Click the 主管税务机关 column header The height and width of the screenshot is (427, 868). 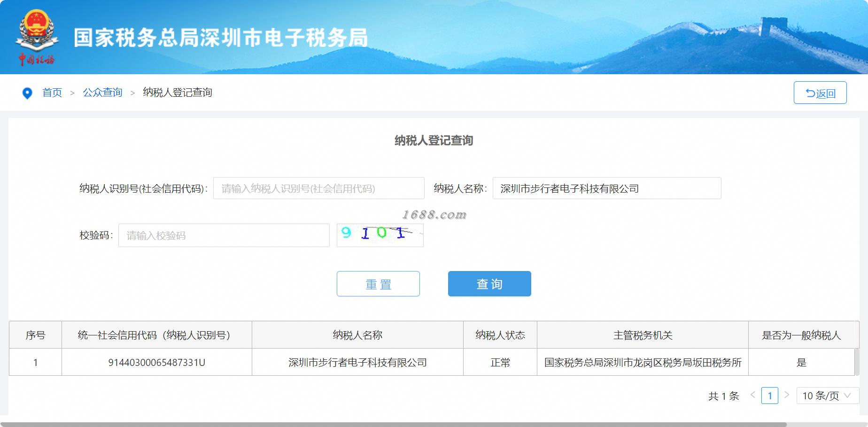643,335
